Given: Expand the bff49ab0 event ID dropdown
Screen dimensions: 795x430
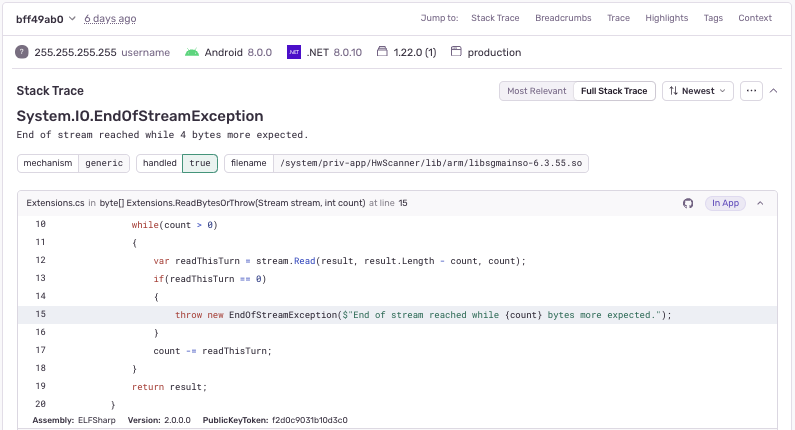Looking at the screenshot, I should [x=72, y=18].
